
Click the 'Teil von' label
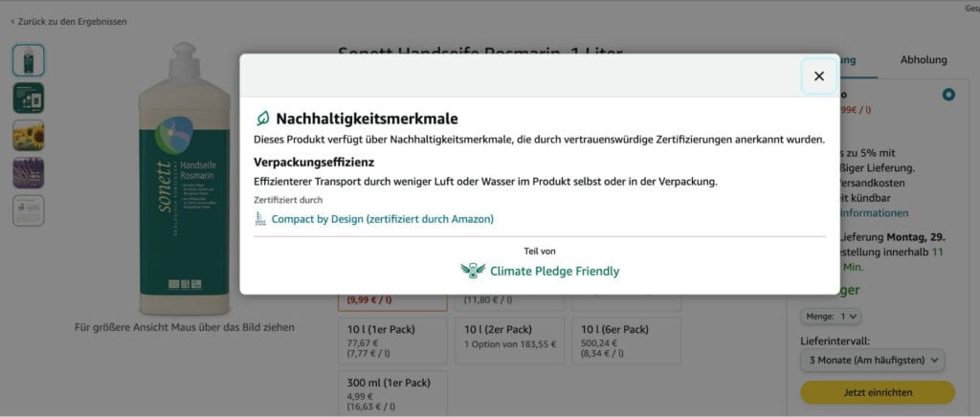click(x=540, y=251)
